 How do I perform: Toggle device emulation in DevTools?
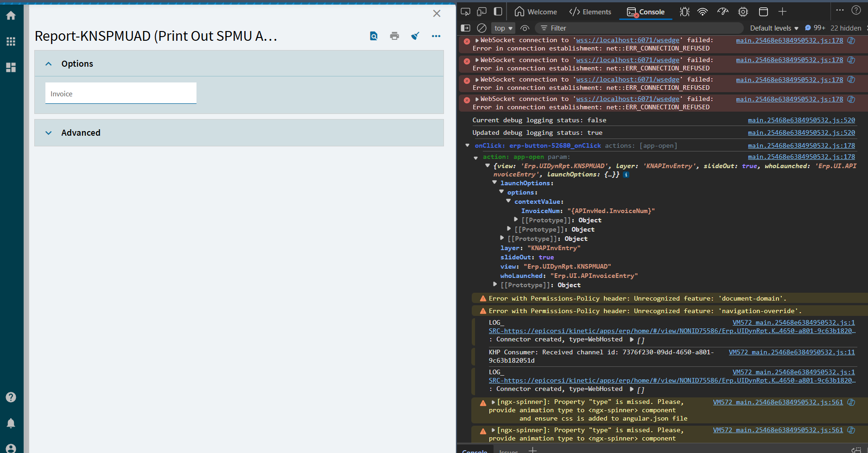[x=482, y=12]
